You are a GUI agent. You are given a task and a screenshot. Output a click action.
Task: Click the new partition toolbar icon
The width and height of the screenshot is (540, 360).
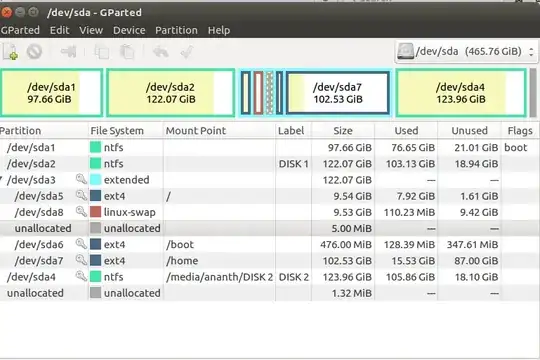click(11, 52)
